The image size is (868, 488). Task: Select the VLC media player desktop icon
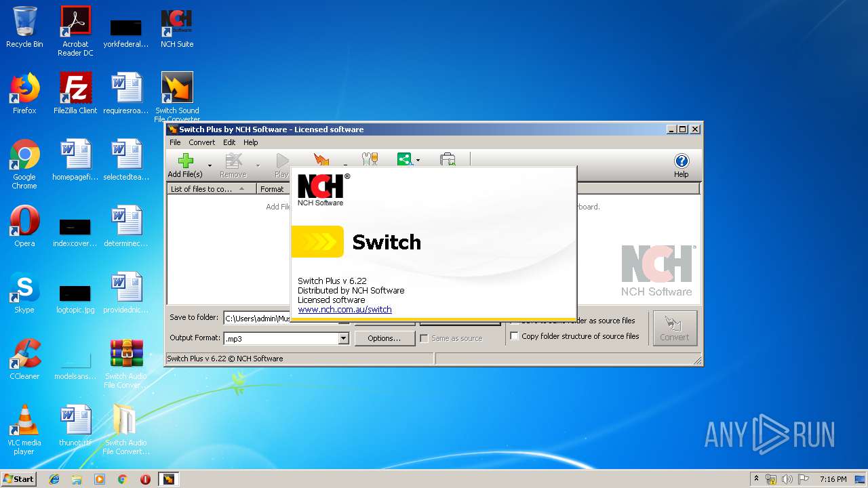click(24, 430)
